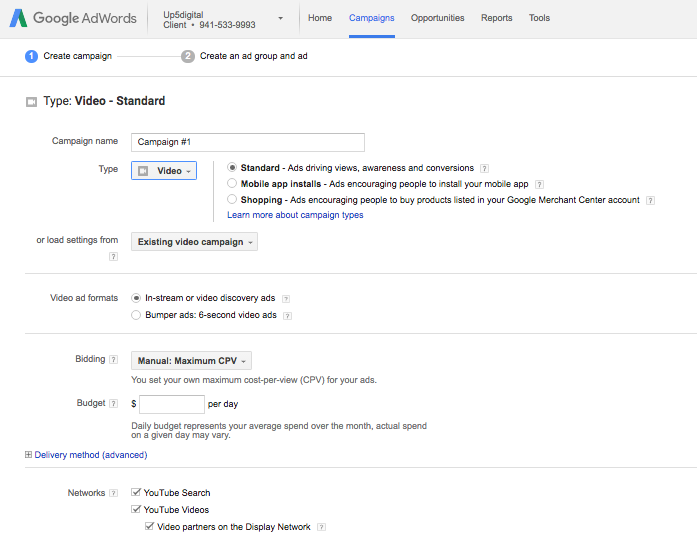Open help icon under load settings from
Screen dimensions: 697x533
[x=113, y=256]
